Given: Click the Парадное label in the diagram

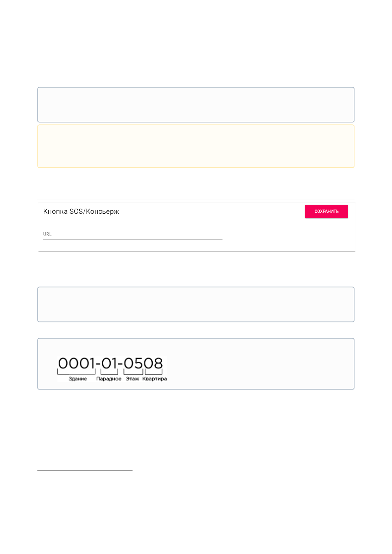Looking at the screenshot, I should pos(109,379).
